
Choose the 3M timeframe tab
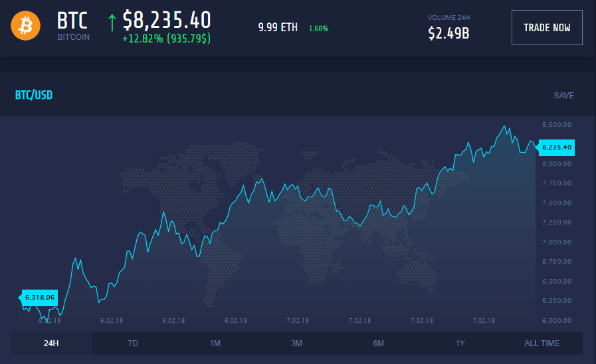[x=296, y=343]
